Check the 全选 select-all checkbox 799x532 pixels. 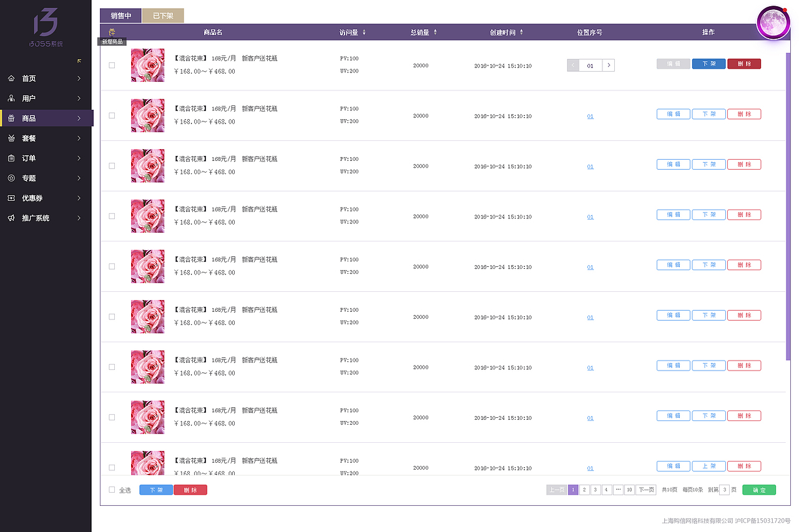point(112,490)
